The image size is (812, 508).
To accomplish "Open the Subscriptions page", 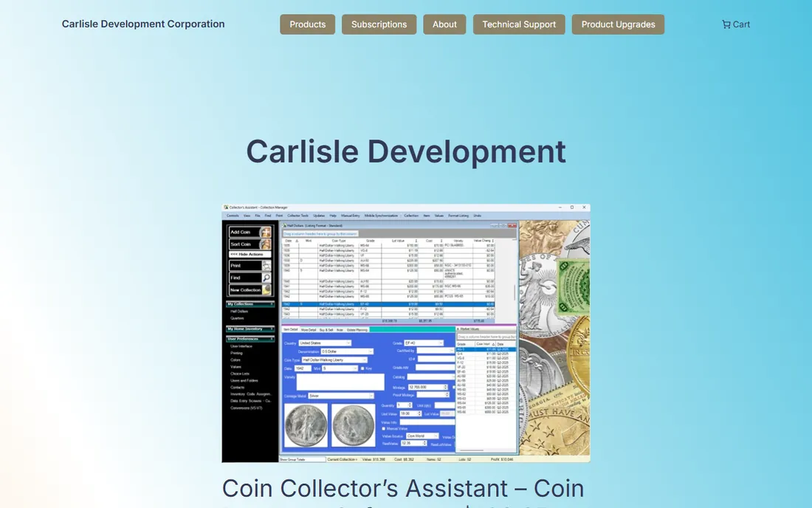I will [x=379, y=24].
